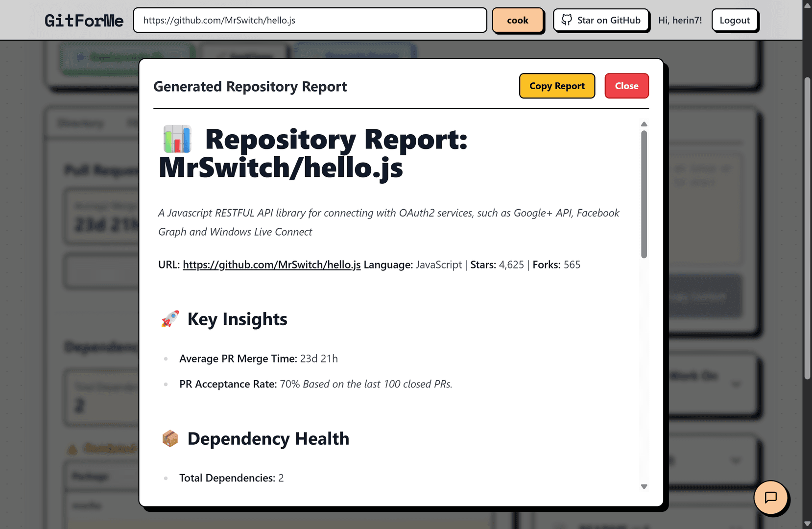Image resolution: width=812 pixels, height=529 pixels.
Task: Click the GitForMe logo
Action: click(x=84, y=21)
